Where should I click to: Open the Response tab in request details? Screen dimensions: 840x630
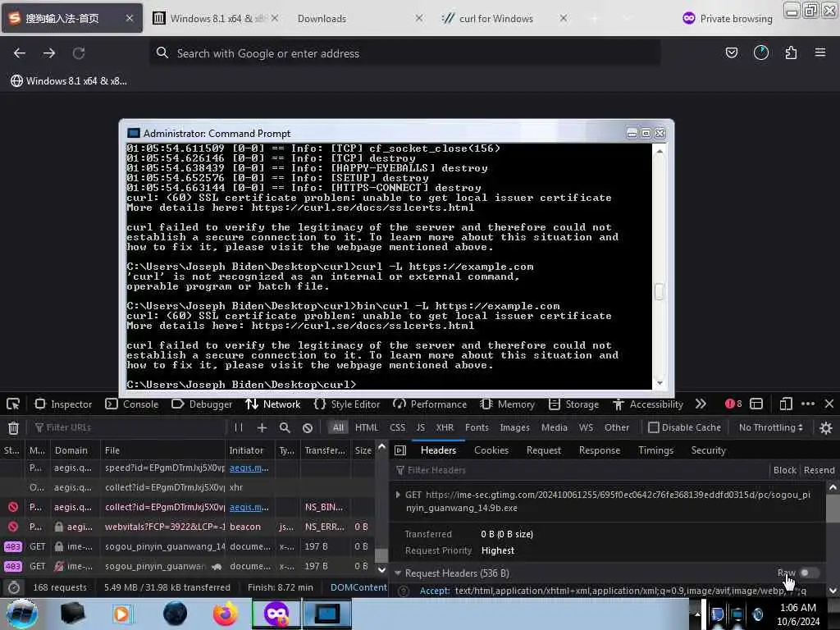point(600,450)
